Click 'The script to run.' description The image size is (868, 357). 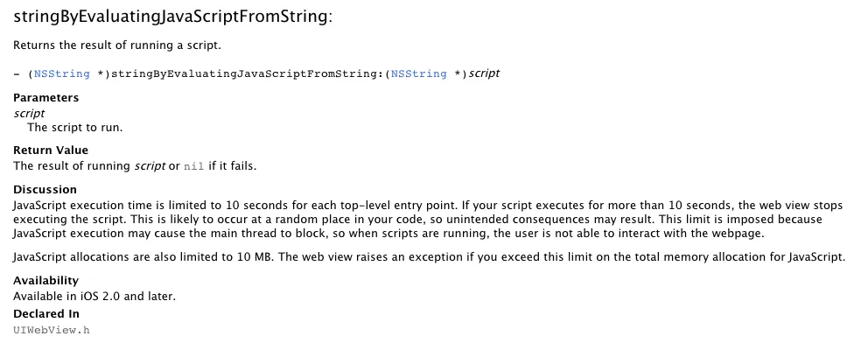pos(74,127)
